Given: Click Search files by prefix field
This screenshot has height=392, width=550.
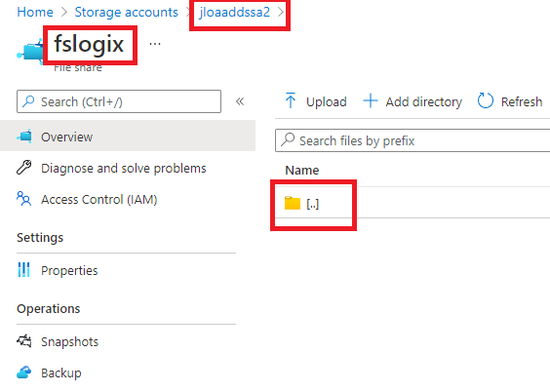Looking at the screenshot, I should point(412,140).
